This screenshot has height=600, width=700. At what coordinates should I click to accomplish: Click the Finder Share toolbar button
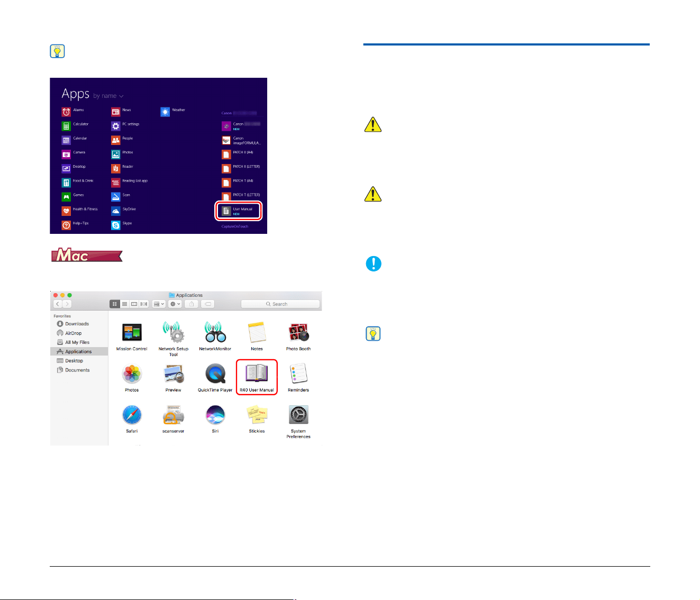tap(192, 304)
